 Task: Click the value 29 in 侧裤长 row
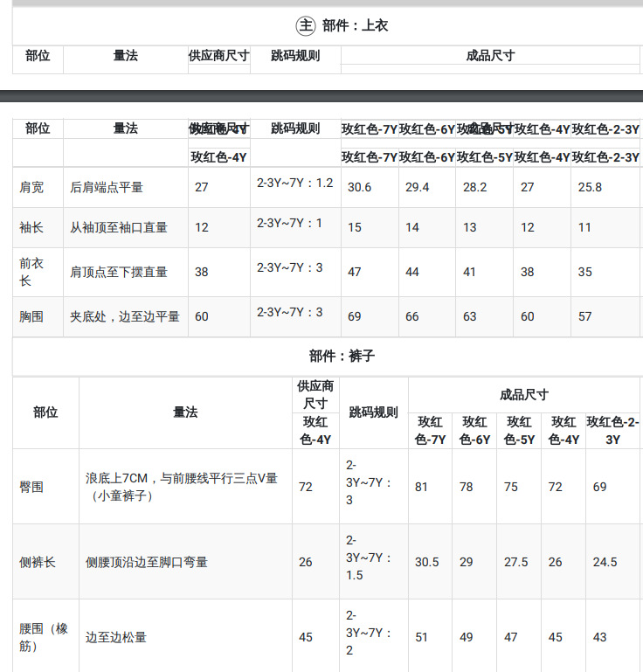(466, 562)
